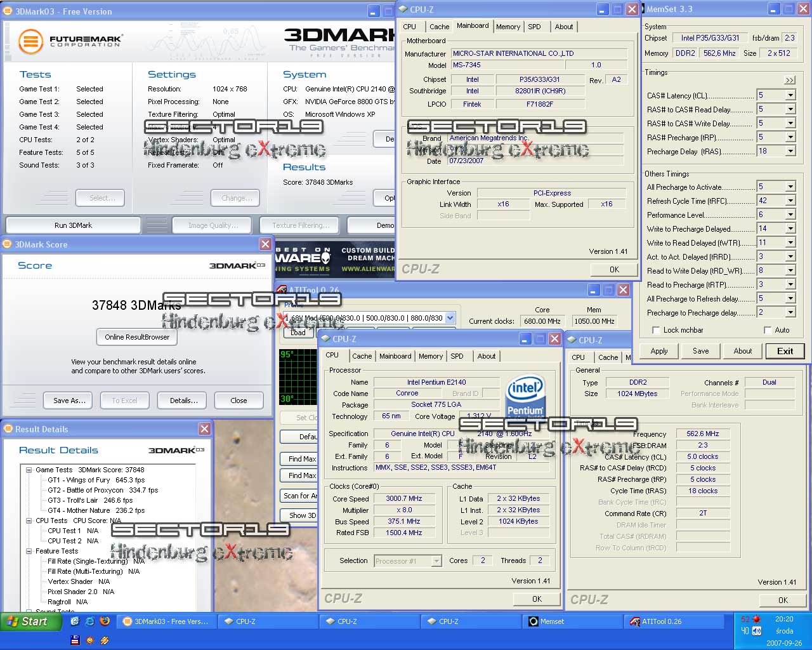The height and width of the screenshot is (650, 812).
Task: Open Read to Precharge (tRTP) dropdown
Action: [790, 284]
